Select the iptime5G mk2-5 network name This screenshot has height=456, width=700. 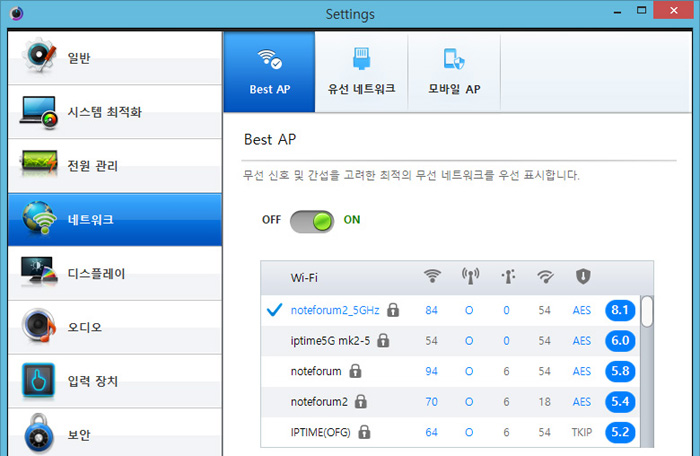[x=330, y=341]
